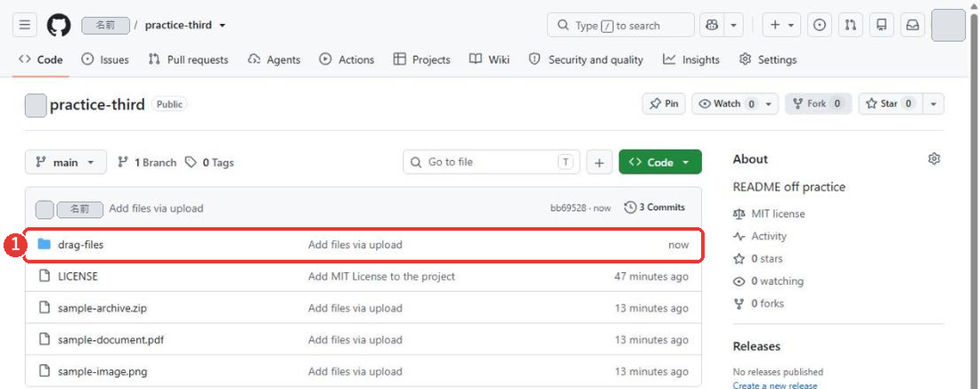
Task: Pin this repository
Action: (x=664, y=103)
